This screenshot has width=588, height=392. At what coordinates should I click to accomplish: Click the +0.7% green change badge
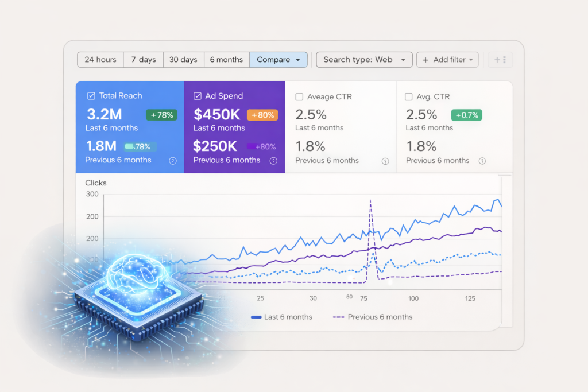(466, 115)
